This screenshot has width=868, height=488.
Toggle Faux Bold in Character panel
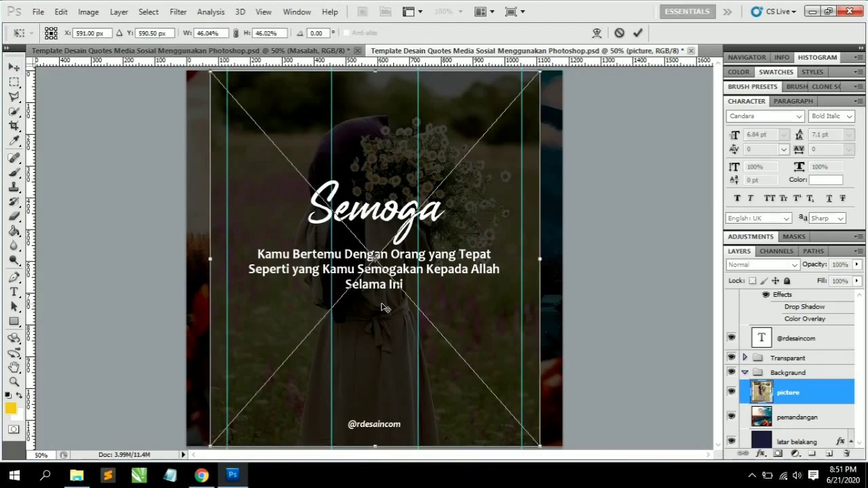737,198
